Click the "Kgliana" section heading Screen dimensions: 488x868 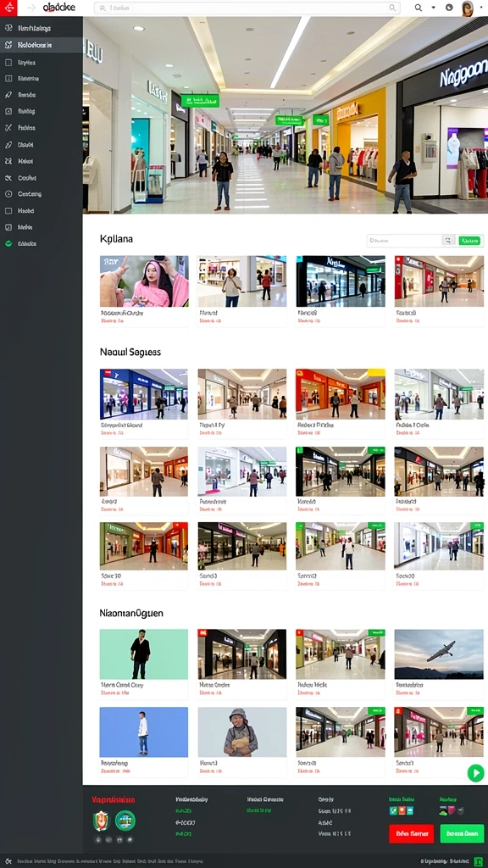click(116, 239)
